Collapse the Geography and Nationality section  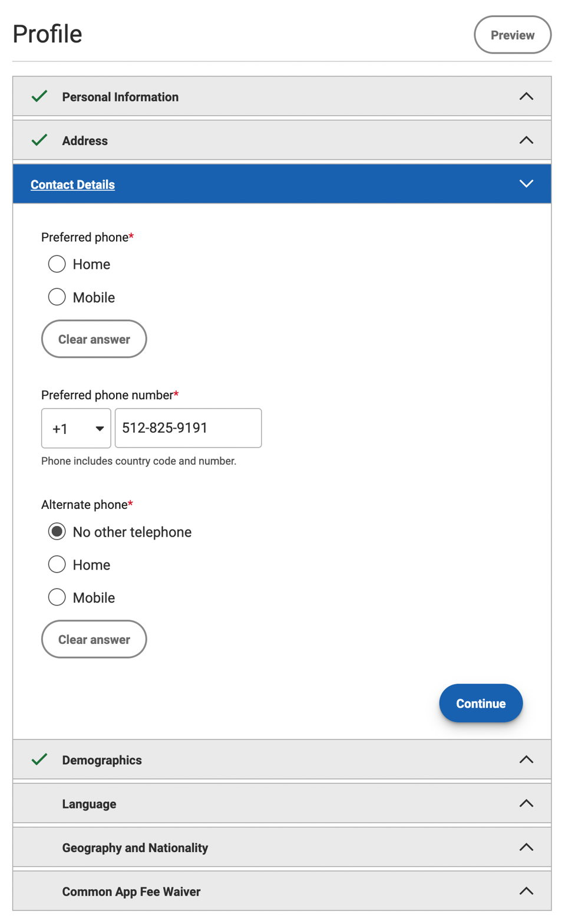point(526,847)
